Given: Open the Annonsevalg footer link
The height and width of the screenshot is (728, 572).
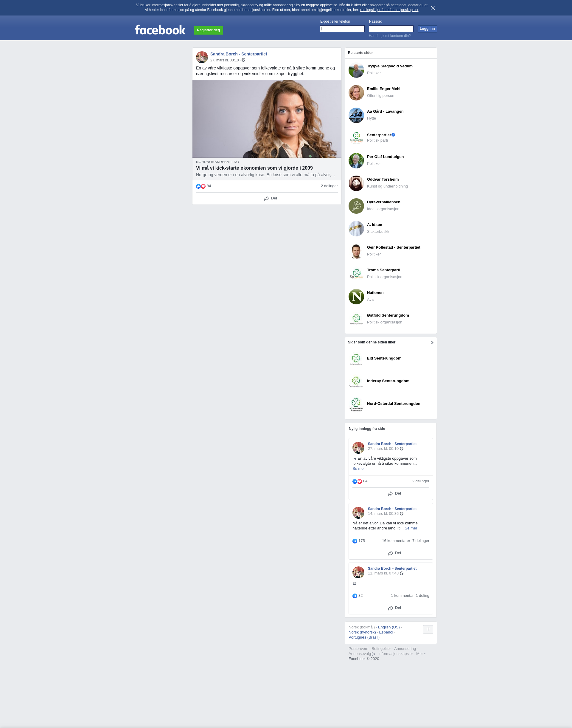Looking at the screenshot, I should pyautogui.click(x=361, y=653).
